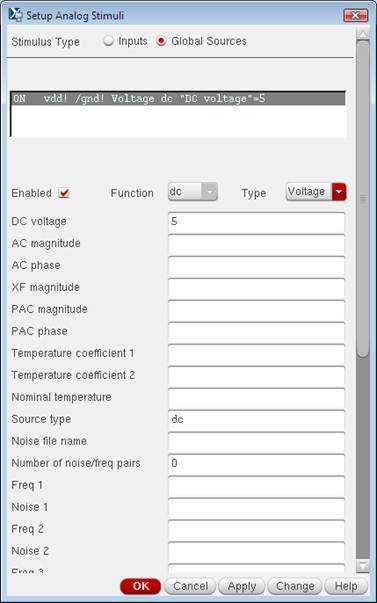
Task: Click the scrollbar down arrow
Action: pos(362,565)
